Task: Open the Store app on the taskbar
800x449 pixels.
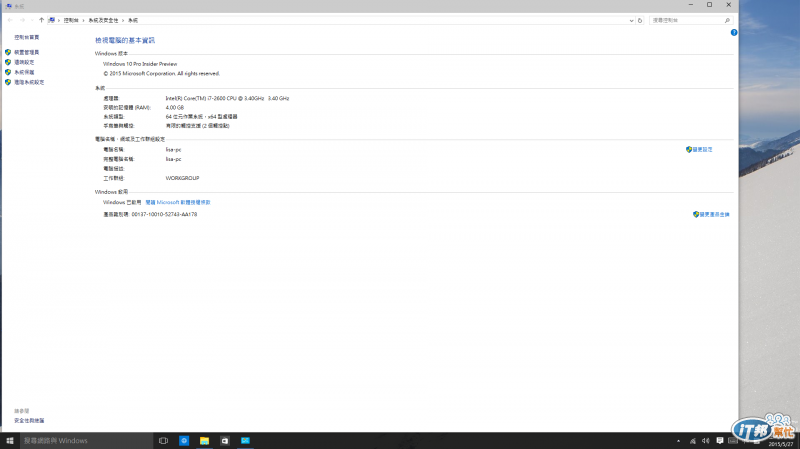Action: [x=225, y=441]
